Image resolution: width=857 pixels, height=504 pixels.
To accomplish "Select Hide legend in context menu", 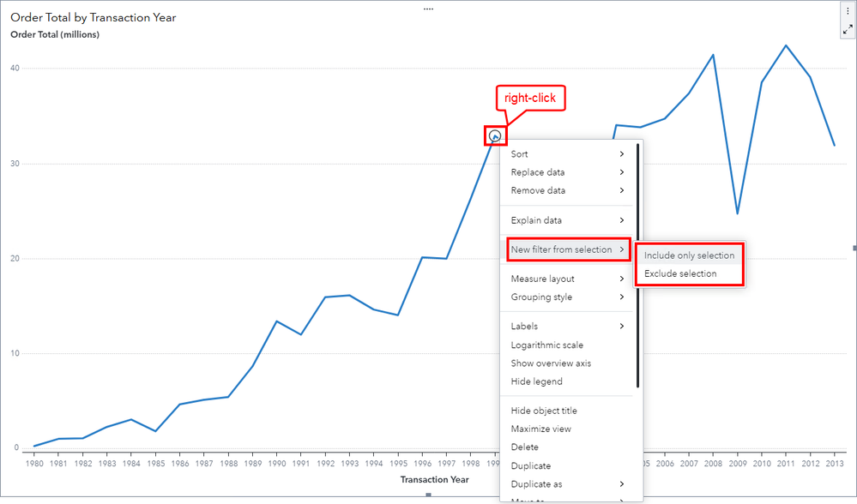I will click(536, 381).
